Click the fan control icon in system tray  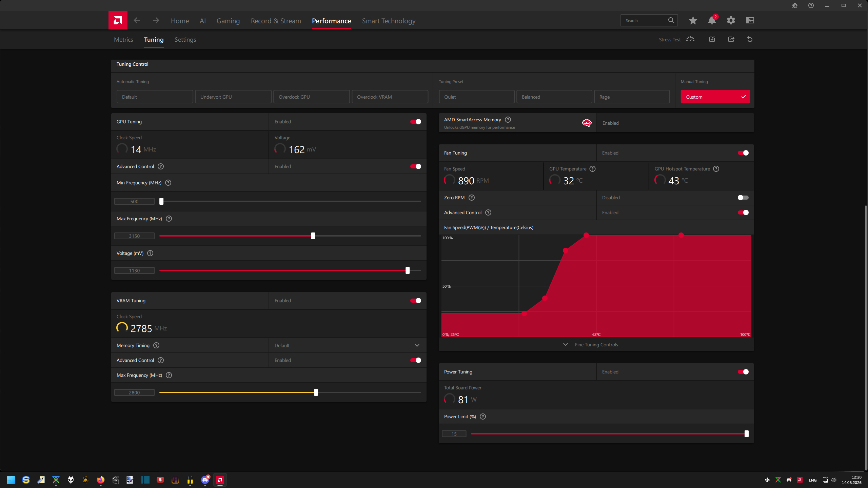coord(767,480)
